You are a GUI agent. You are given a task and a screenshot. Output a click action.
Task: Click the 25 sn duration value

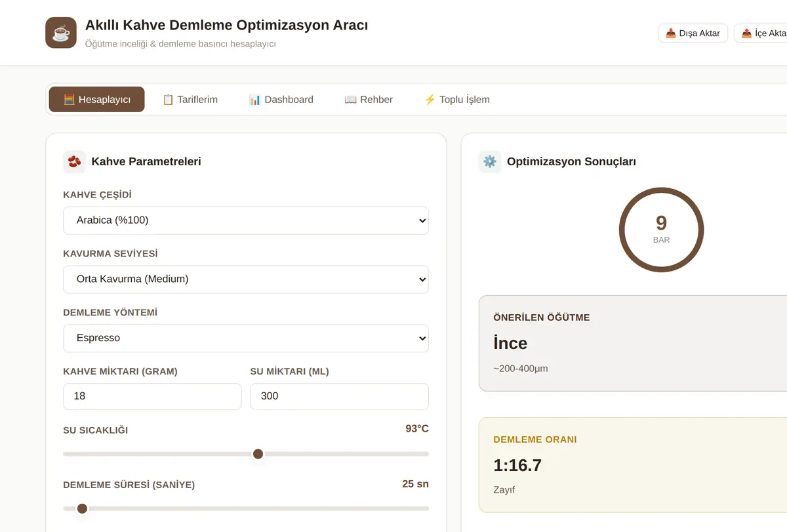click(x=415, y=484)
